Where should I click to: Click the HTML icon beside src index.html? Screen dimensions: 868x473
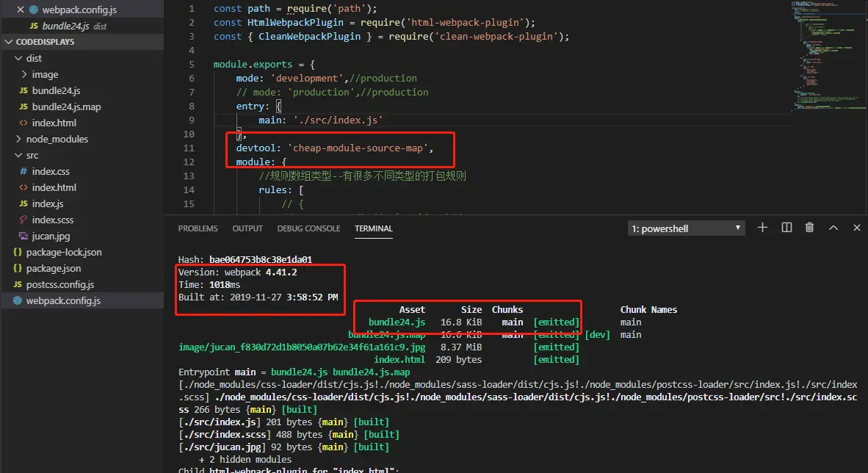[23, 188]
